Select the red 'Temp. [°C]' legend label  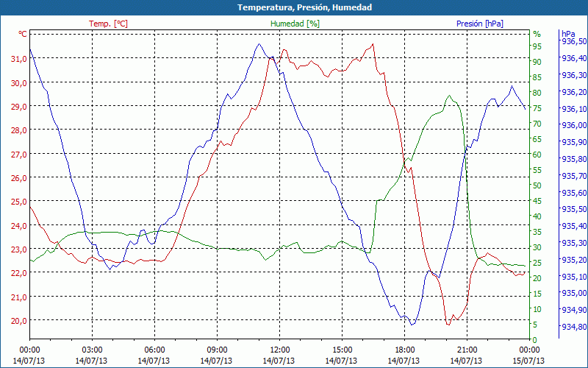pos(108,24)
